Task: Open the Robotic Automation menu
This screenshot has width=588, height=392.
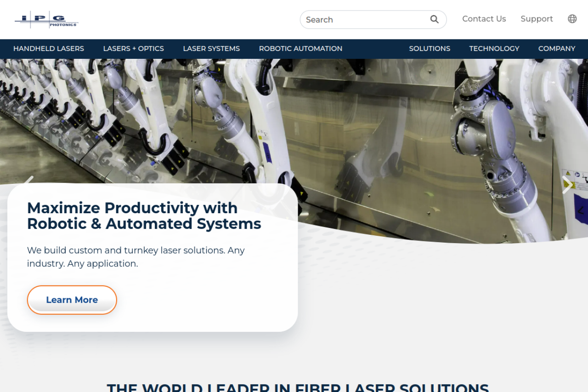Action: pyautogui.click(x=300, y=49)
